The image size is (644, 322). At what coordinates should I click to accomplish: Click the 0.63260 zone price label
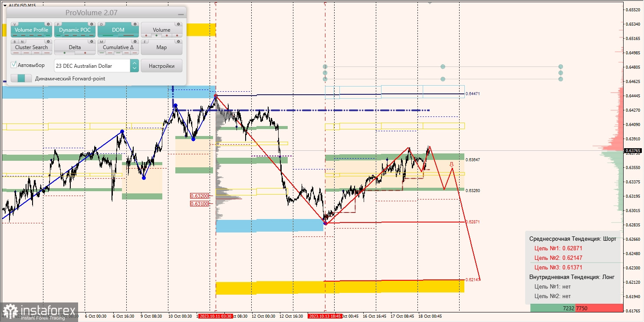point(473,190)
